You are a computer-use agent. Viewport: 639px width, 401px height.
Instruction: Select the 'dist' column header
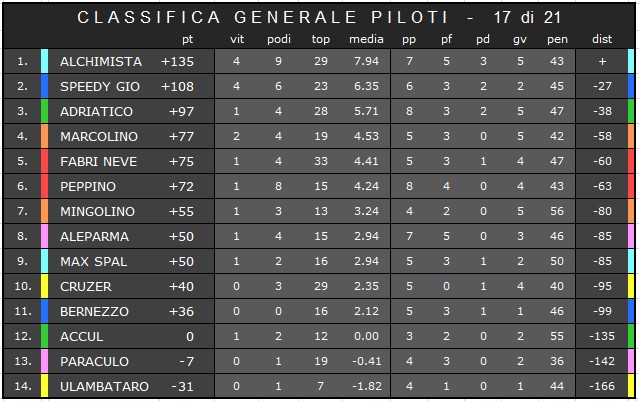[x=602, y=39]
